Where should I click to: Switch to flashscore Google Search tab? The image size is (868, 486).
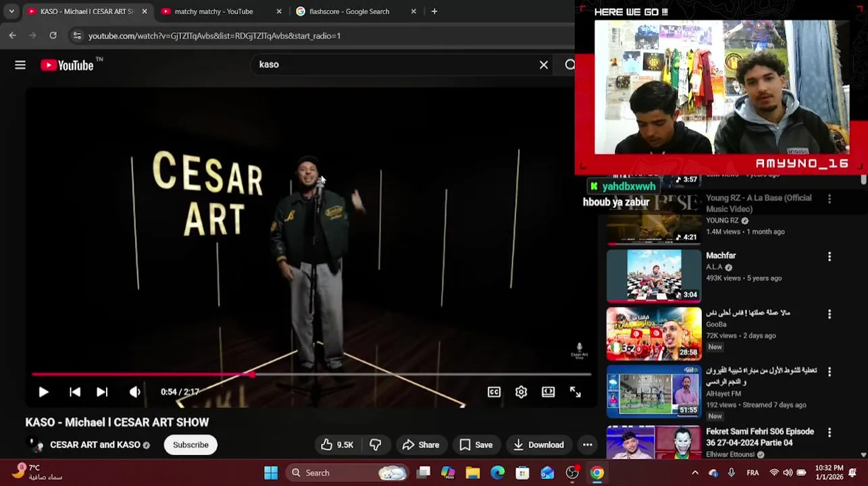(349, 11)
